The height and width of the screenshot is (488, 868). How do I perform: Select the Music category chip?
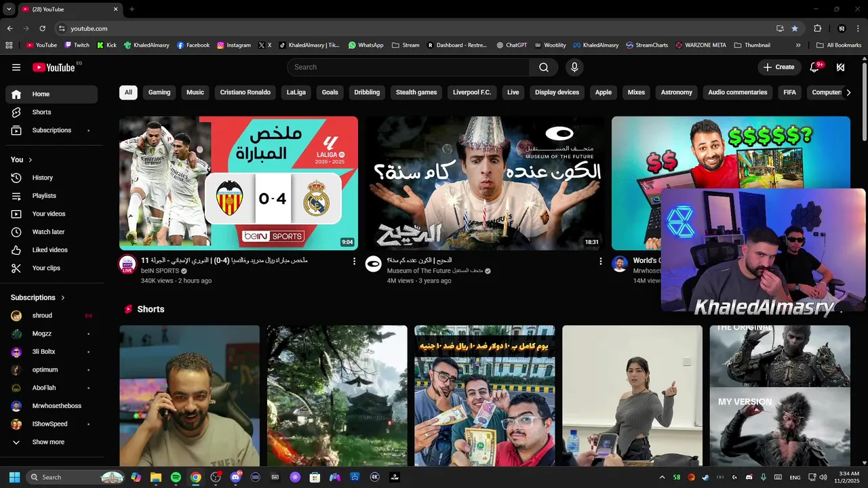(x=195, y=93)
